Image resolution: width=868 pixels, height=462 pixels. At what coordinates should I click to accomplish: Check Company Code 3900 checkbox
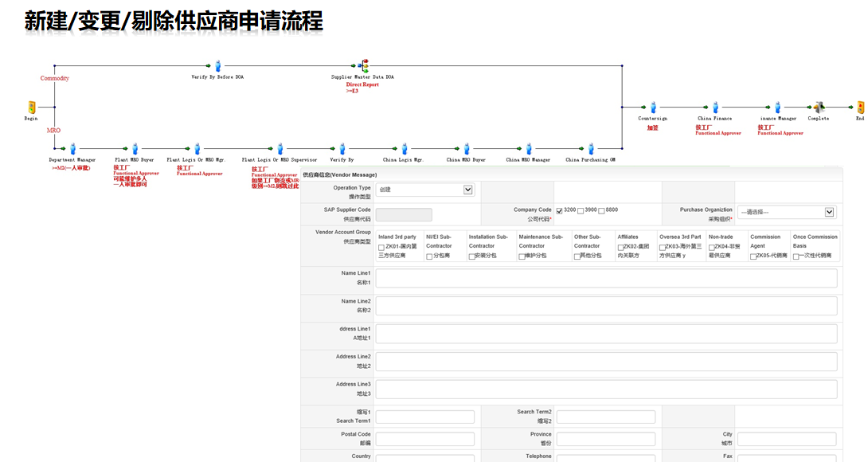(581, 211)
